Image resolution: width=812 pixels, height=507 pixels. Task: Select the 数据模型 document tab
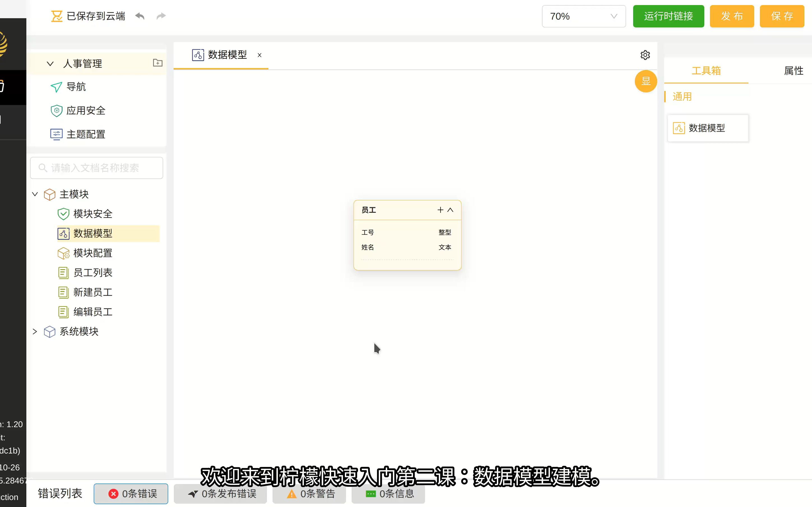(x=227, y=55)
